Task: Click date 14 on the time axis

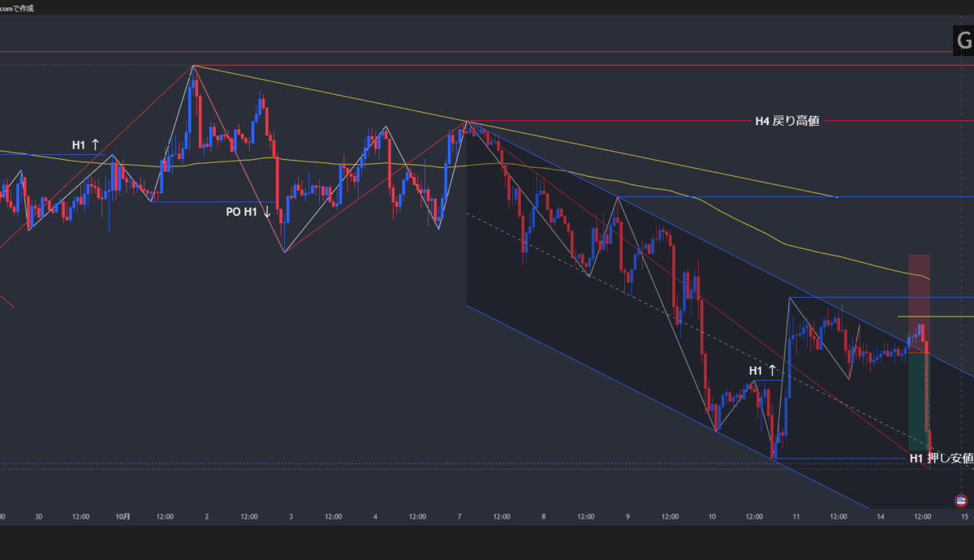Action: coord(880,516)
